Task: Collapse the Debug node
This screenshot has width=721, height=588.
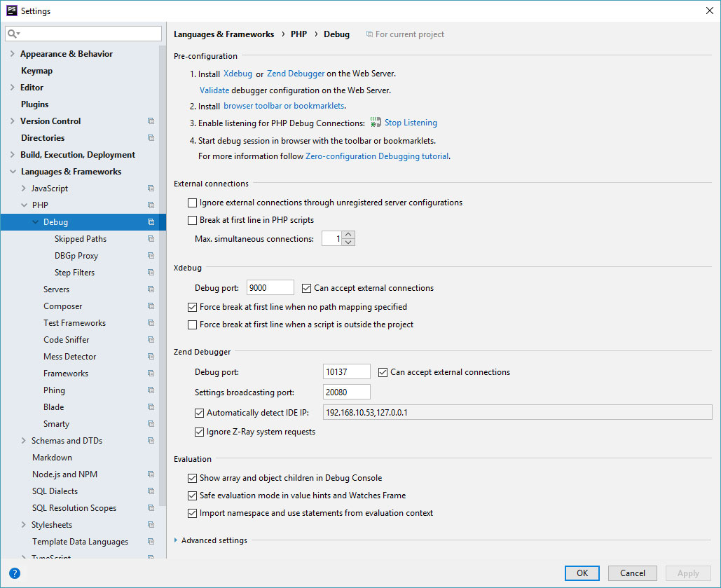Action: [x=36, y=221]
